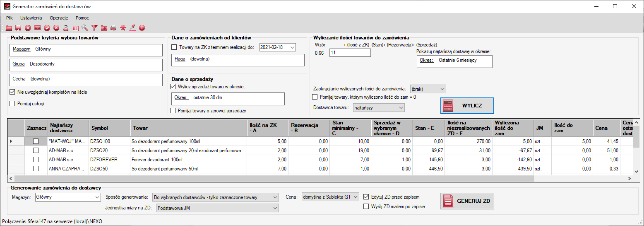Click the WYLICZ button
This screenshot has height=226, width=644.
click(x=467, y=106)
